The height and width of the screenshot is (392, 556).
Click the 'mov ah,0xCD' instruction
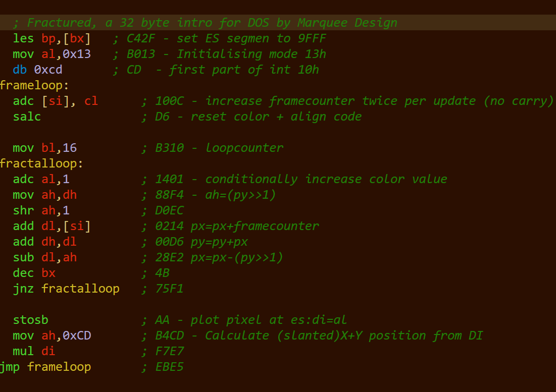coord(52,335)
